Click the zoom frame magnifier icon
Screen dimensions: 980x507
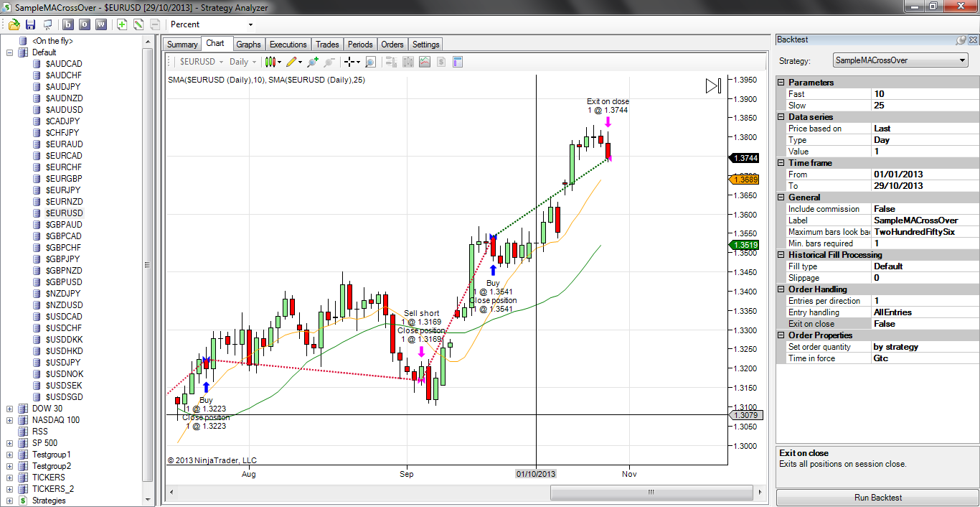click(370, 62)
